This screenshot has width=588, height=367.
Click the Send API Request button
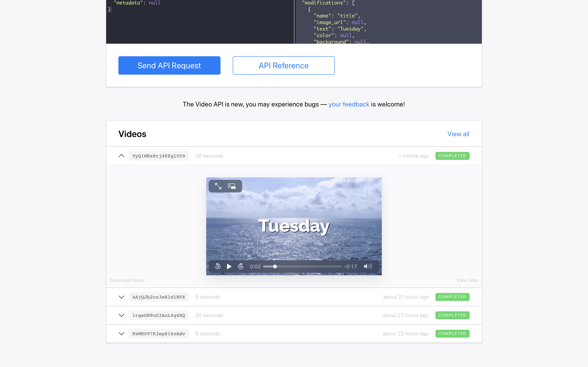[169, 65]
